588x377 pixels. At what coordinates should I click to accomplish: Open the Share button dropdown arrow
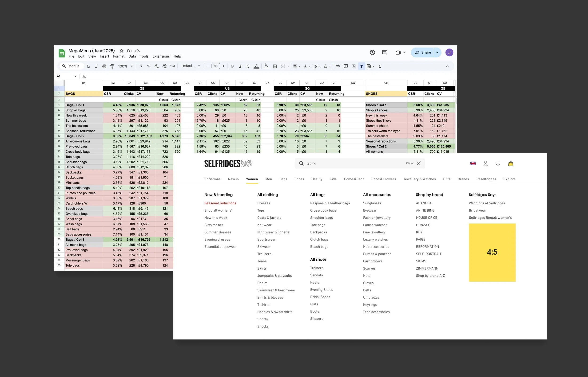(x=437, y=52)
